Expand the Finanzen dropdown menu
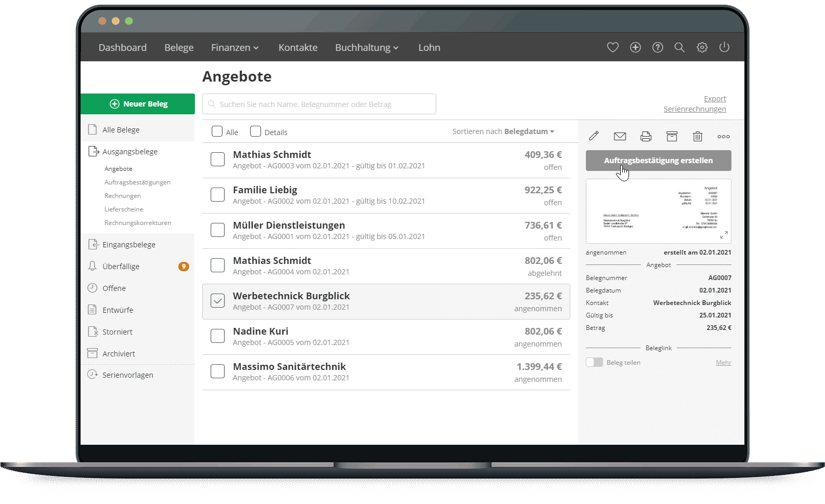This screenshot has width=825, height=504. click(234, 48)
